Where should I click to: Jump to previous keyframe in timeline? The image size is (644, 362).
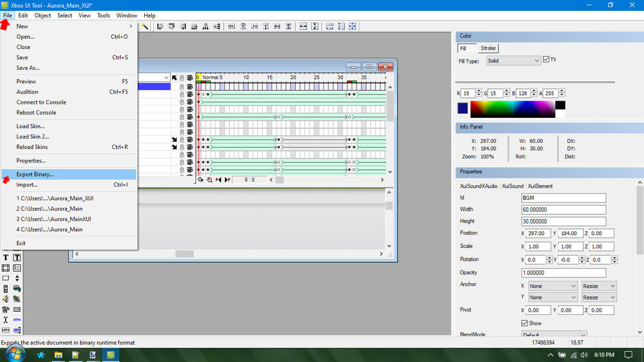218,180
